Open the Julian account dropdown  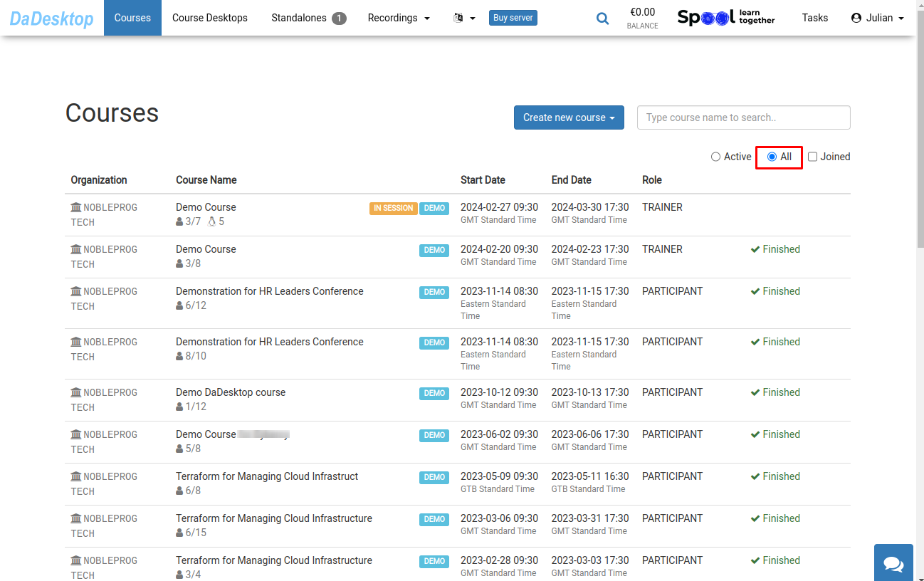[x=878, y=18]
